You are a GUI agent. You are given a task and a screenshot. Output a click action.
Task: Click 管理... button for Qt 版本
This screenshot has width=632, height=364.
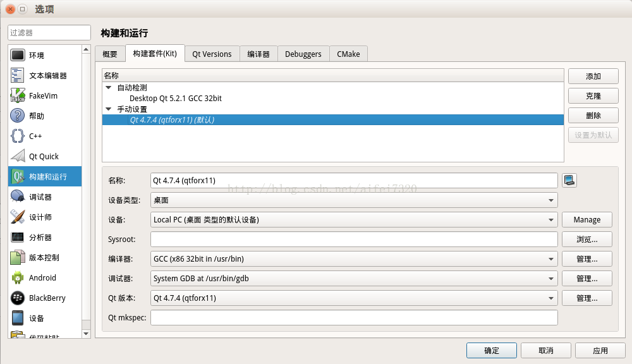[x=587, y=298]
